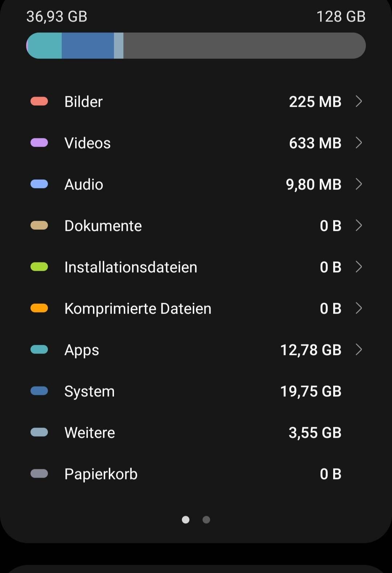Open Audio chevron arrow
This screenshot has width=392, height=573.
point(359,184)
